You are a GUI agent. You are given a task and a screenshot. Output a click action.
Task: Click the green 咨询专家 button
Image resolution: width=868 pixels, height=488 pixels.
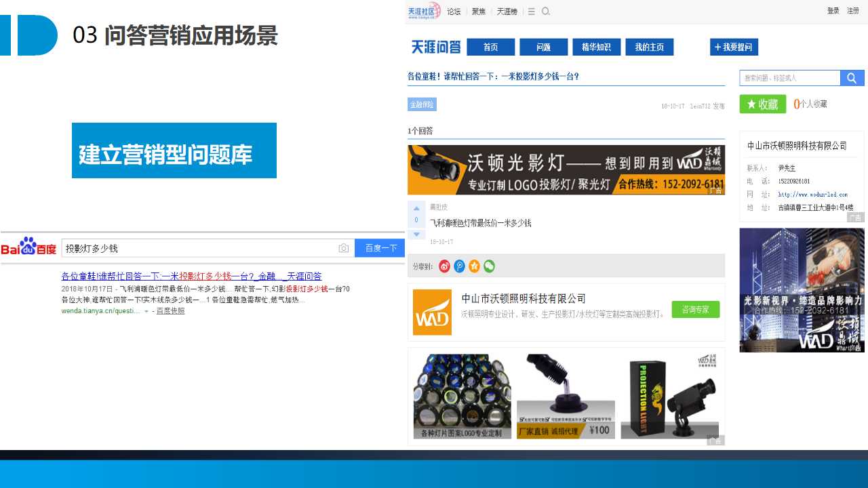point(695,309)
